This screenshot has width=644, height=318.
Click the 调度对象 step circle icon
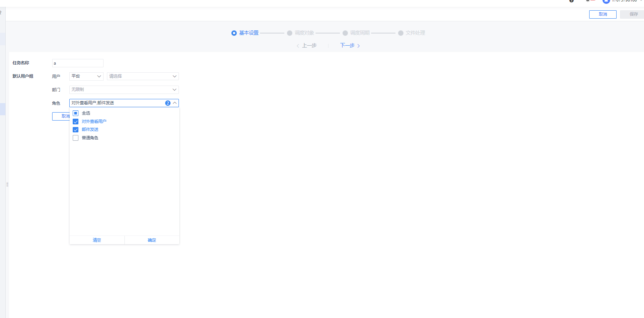tap(290, 33)
